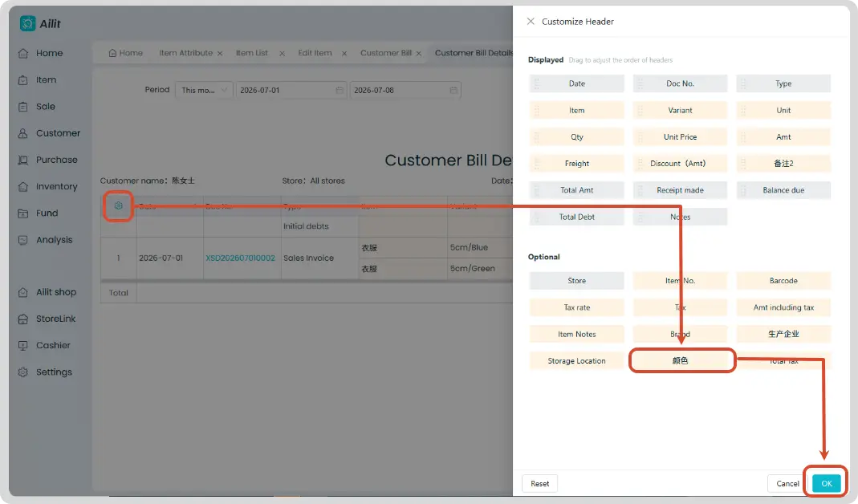Image resolution: width=858 pixels, height=504 pixels.
Task: Switch to the Item Attribute tab
Action: coord(185,53)
